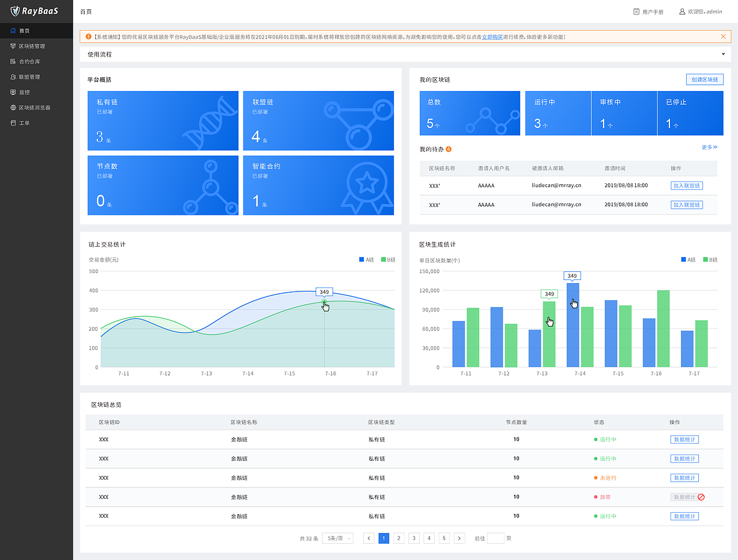Go to next page arrow
This screenshot has height=560, width=738.
459,538
